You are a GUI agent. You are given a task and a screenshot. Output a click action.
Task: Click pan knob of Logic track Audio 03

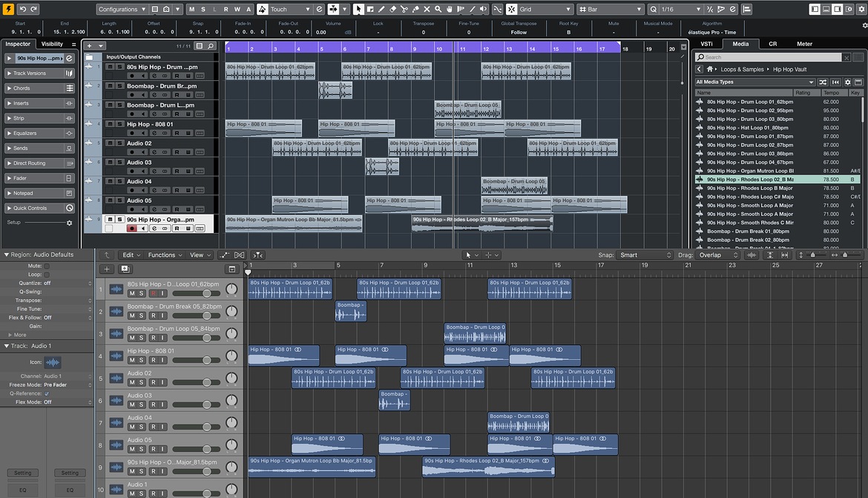[231, 401]
